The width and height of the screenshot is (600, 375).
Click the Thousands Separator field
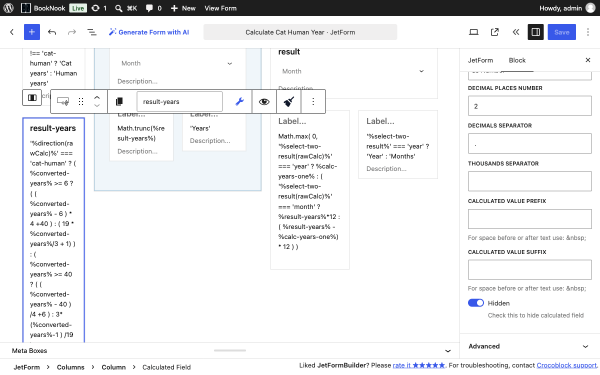tap(530, 181)
